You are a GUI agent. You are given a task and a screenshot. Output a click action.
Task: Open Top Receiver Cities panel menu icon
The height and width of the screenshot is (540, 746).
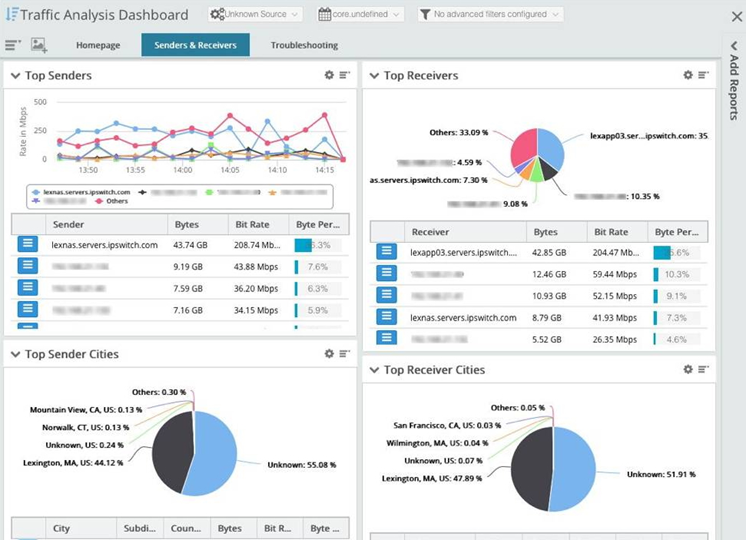(704, 369)
